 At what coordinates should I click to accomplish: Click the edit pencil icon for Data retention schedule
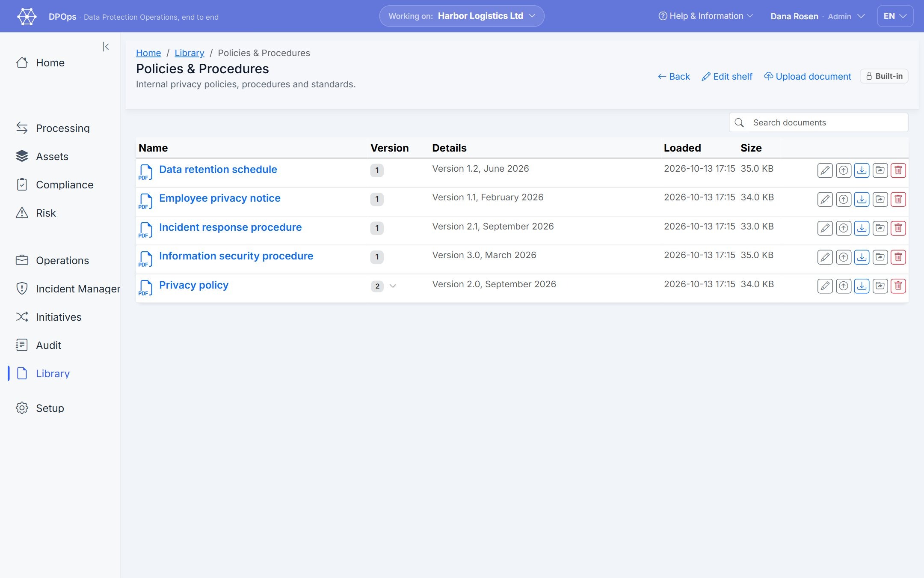(825, 170)
